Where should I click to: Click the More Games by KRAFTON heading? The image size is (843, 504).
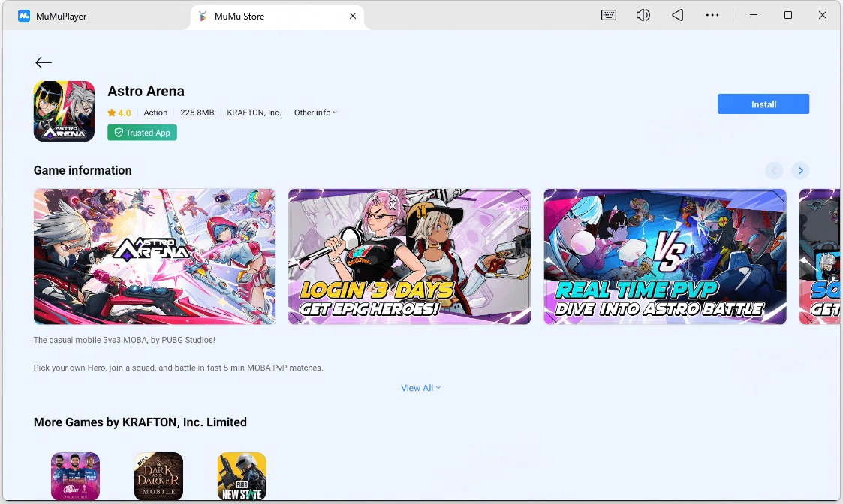(140, 421)
